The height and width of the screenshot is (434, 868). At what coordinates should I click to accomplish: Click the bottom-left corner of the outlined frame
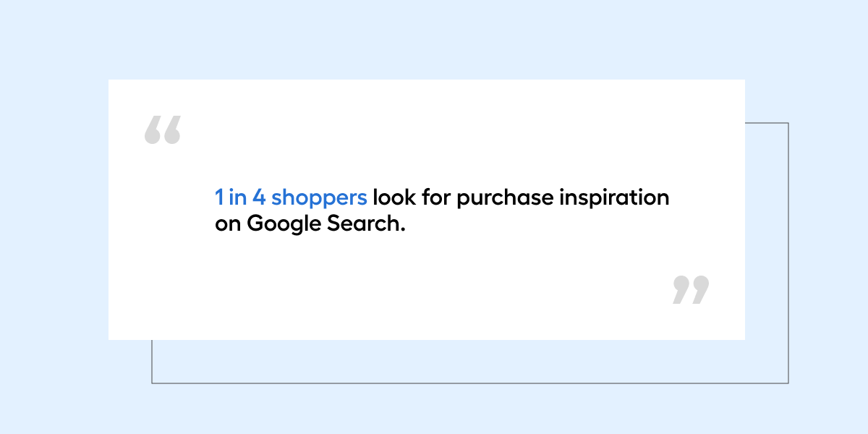152,383
